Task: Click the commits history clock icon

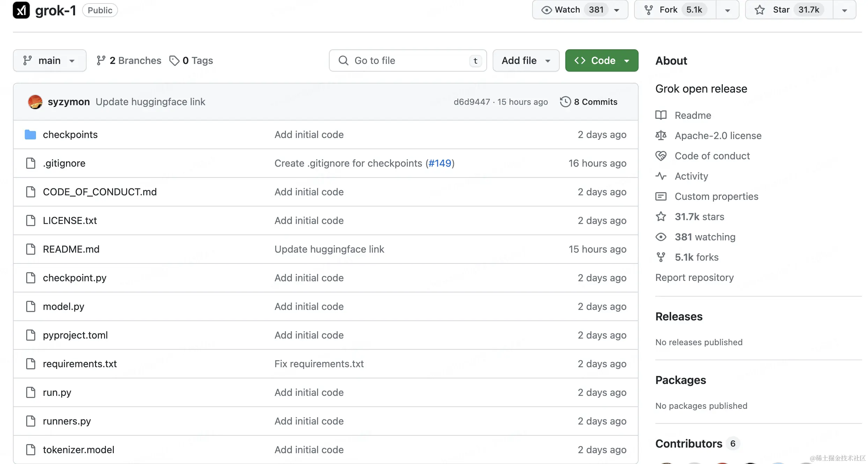Action: coord(565,102)
